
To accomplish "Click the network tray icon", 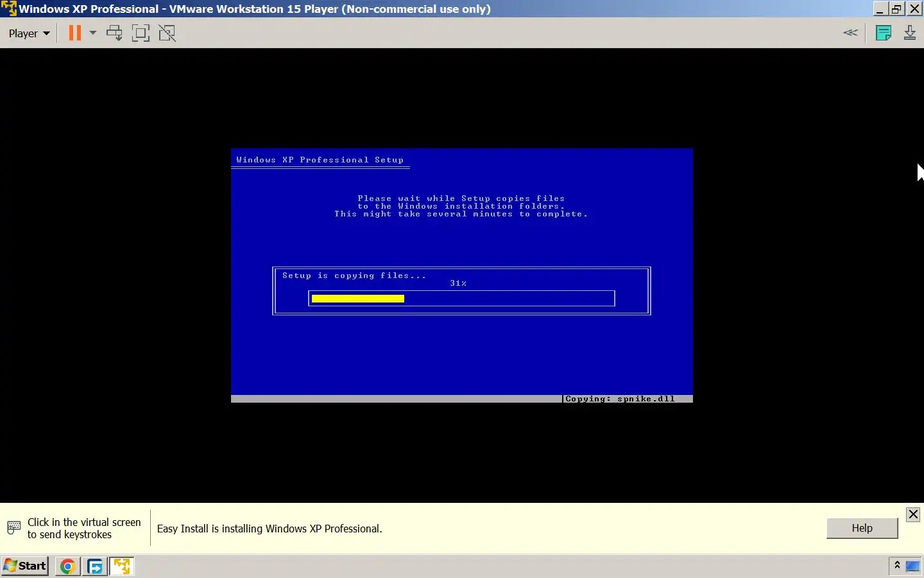I will (912, 566).
